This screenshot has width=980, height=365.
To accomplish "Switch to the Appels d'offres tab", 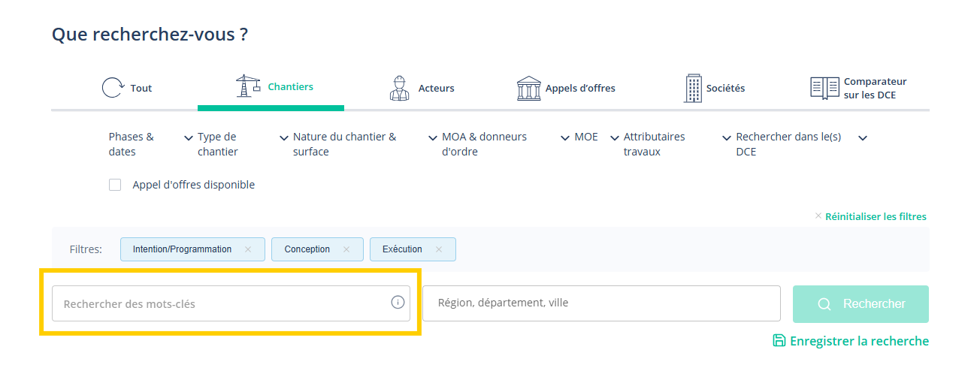I will click(566, 88).
